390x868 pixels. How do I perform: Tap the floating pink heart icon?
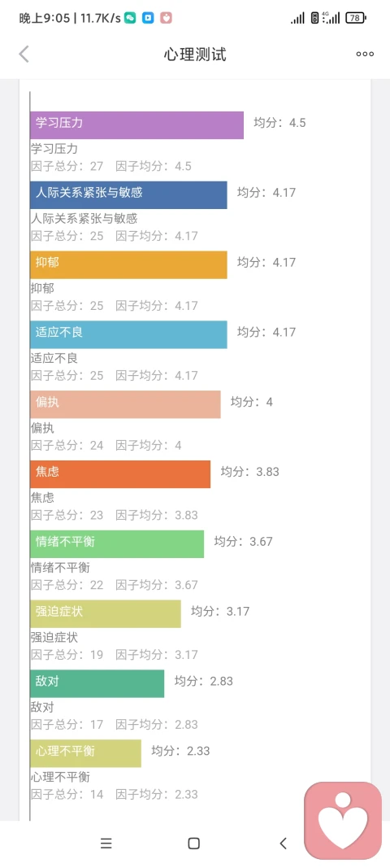(x=343, y=819)
